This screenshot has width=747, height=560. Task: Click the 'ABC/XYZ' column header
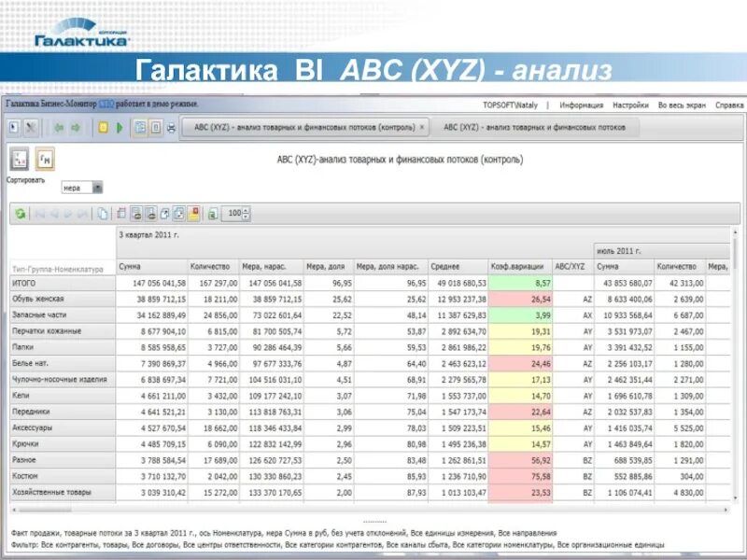tap(573, 267)
